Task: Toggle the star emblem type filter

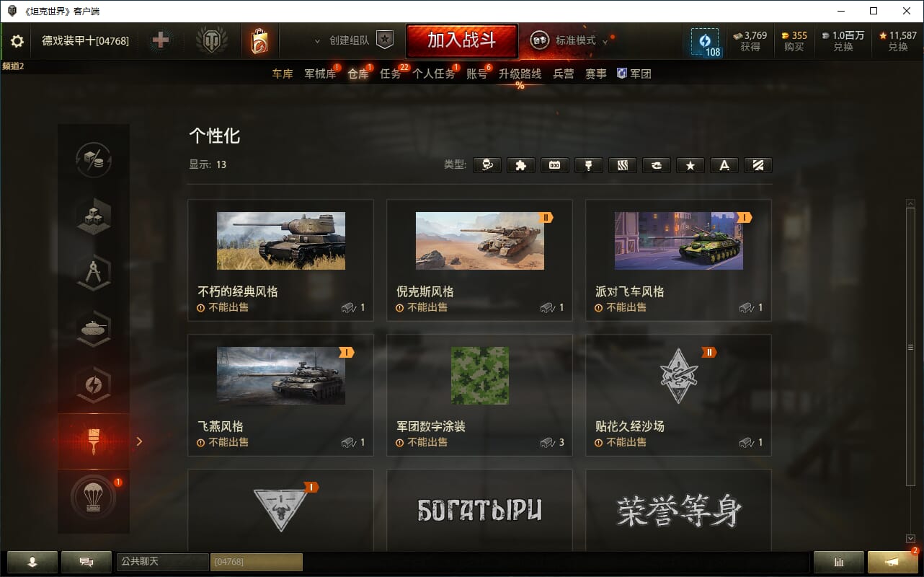Action: coord(690,165)
